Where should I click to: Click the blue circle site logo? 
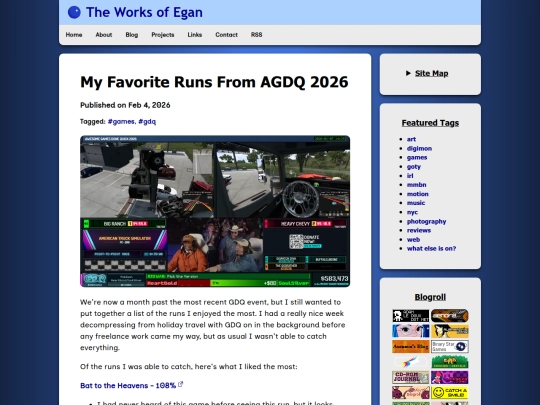(74, 12)
